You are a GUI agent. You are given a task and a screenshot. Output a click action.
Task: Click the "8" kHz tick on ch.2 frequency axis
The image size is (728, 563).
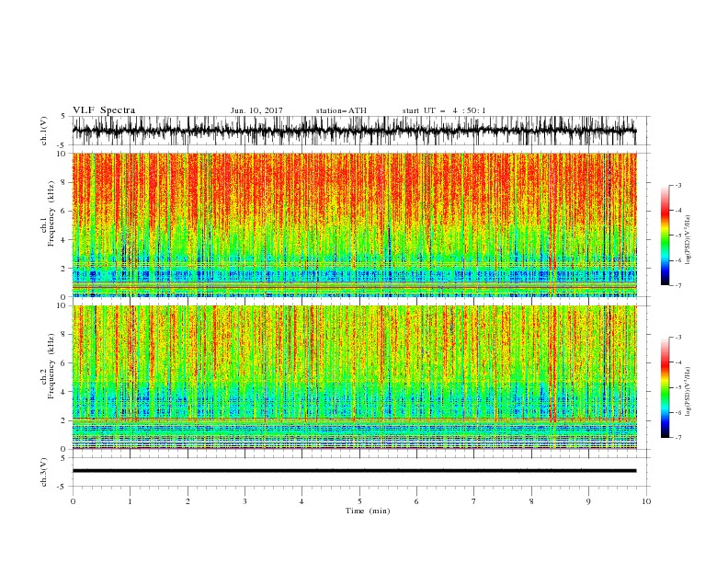point(63,335)
